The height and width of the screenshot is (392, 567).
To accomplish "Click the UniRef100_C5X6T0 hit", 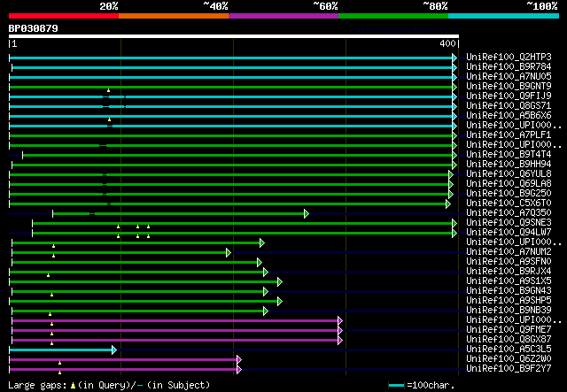I will point(509,204).
